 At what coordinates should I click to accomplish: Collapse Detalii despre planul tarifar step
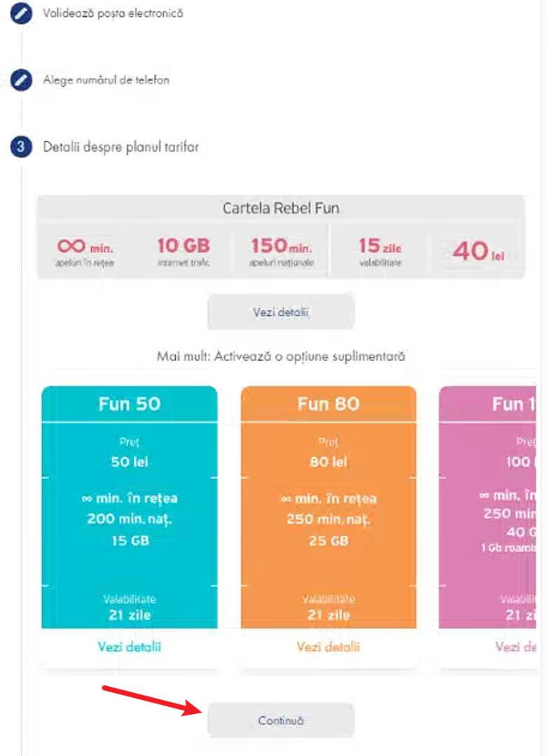point(120,148)
